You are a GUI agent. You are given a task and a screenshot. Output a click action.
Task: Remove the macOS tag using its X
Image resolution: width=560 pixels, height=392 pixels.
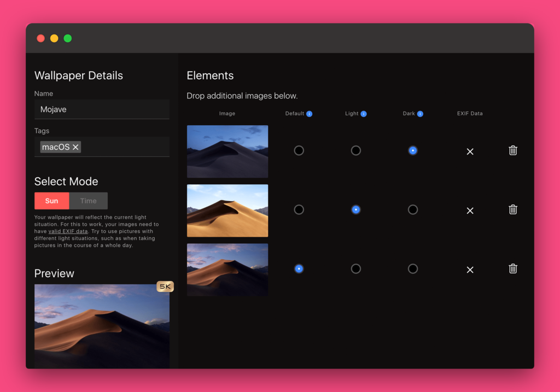[75, 147]
